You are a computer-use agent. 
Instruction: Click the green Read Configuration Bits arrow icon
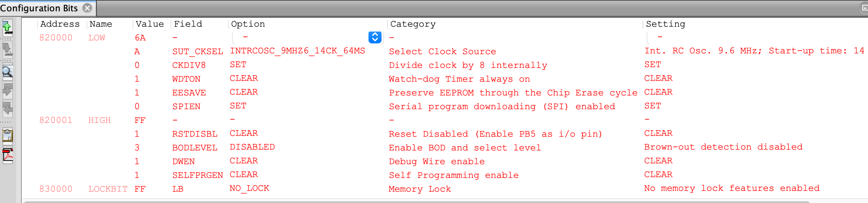tap(7, 28)
